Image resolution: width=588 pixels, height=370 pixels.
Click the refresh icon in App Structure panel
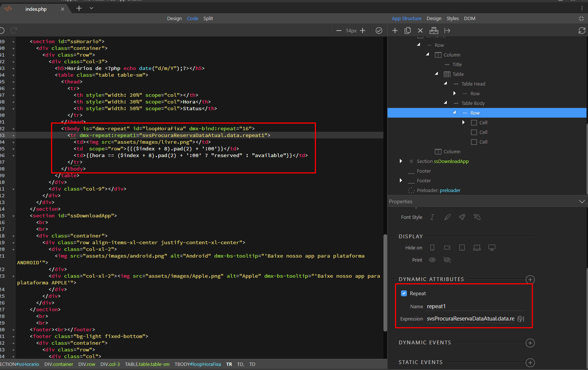(x=582, y=31)
